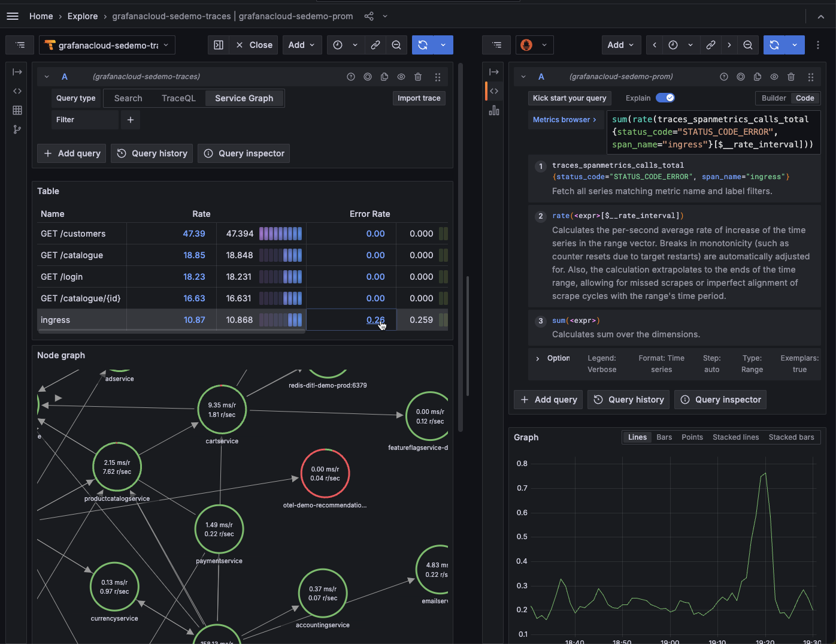Image resolution: width=836 pixels, height=644 pixels.
Task: Switch to Builder query mode
Action: point(774,98)
